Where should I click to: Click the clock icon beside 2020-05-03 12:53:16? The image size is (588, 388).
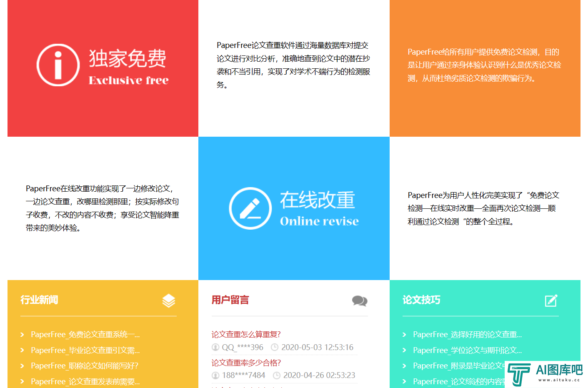tap(275, 347)
